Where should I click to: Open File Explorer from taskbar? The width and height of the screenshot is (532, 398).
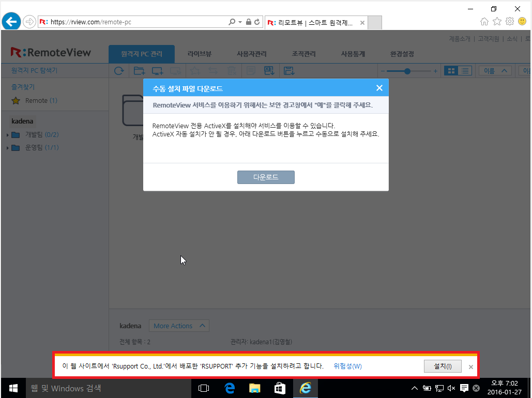[x=255, y=388]
